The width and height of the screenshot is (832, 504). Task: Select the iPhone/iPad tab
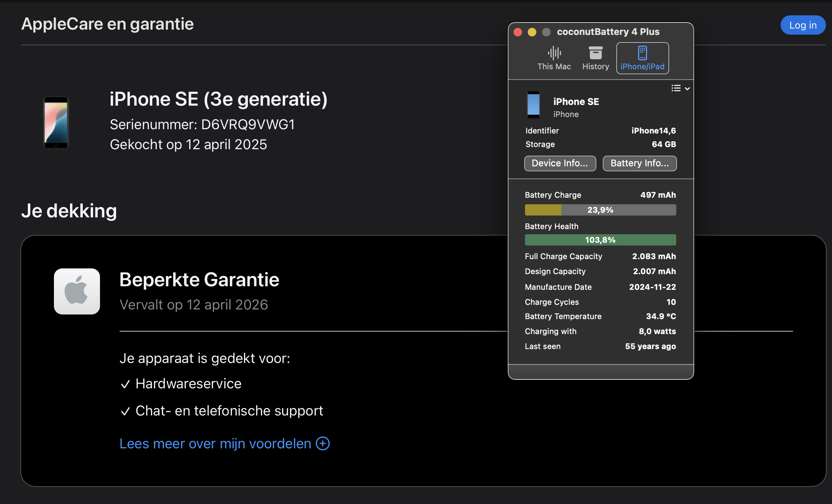click(x=642, y=58)
